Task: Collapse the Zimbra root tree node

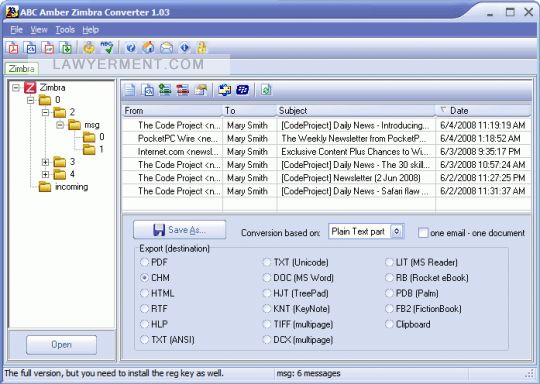Action: [x=15, y=87]
